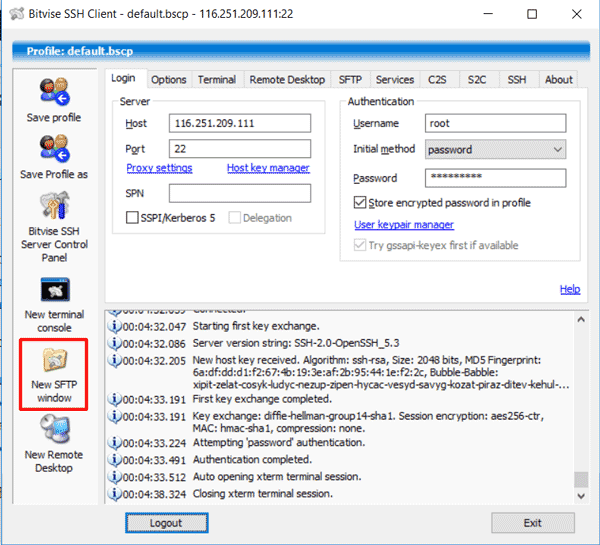The height and width of the screenshot is (545, 600).
Task: Click the Host input field
Action: point(240,123)
